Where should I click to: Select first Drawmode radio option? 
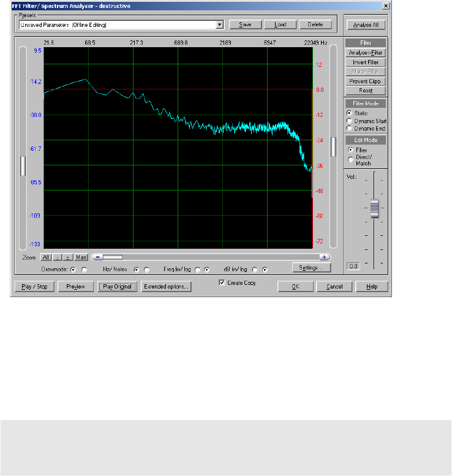73,270
